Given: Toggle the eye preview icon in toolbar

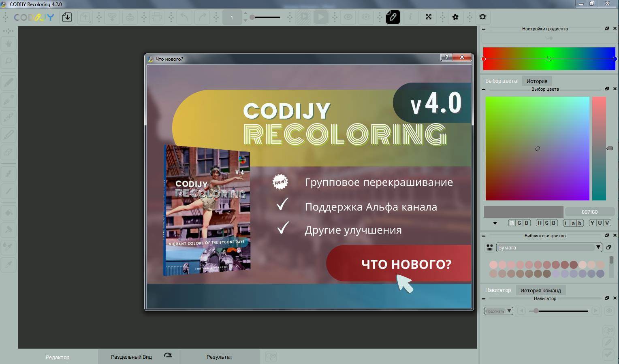Looking at the screenshot, I should (348, 17).
